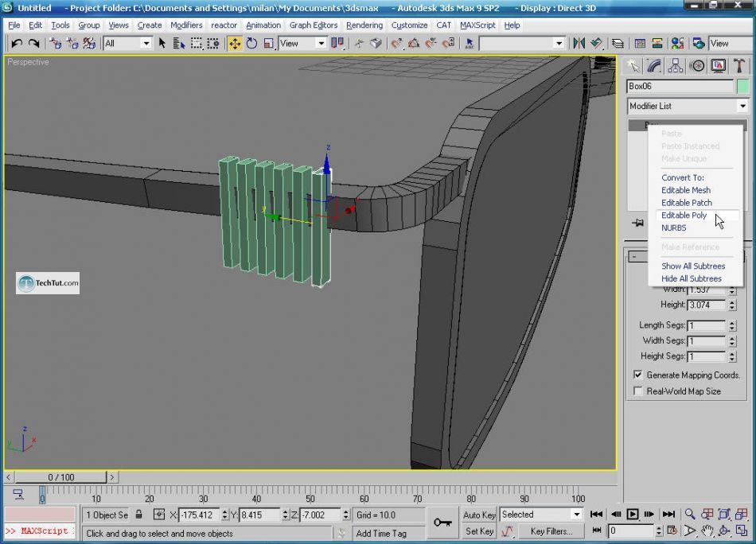756x544 pixels.
Task: Switch to the Display panel tab
Action: pyautogui.click(x=719, y=65)
